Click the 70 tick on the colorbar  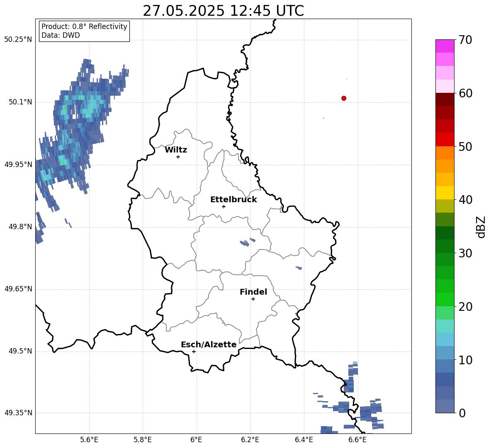tap(465, 40)
